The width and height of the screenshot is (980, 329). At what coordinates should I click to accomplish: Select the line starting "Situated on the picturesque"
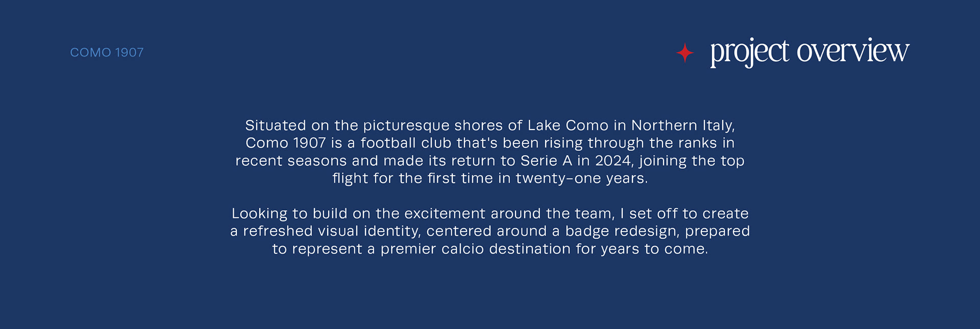coord(489,125)
